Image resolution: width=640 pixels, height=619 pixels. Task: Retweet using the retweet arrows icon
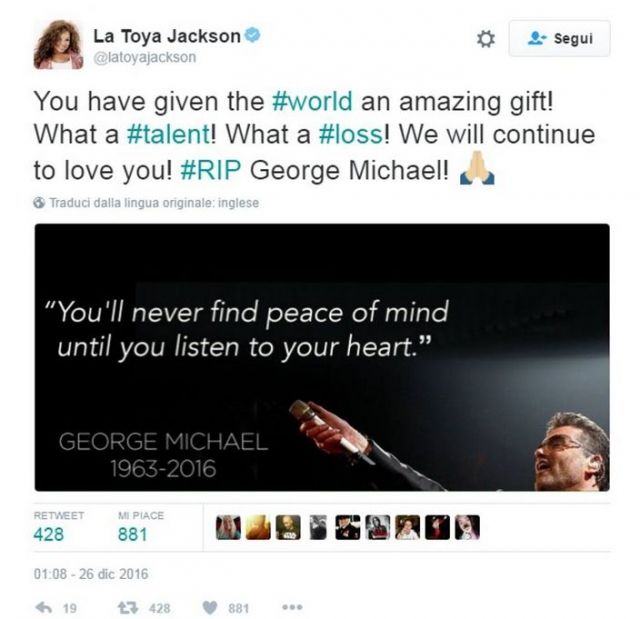(127, 608)
